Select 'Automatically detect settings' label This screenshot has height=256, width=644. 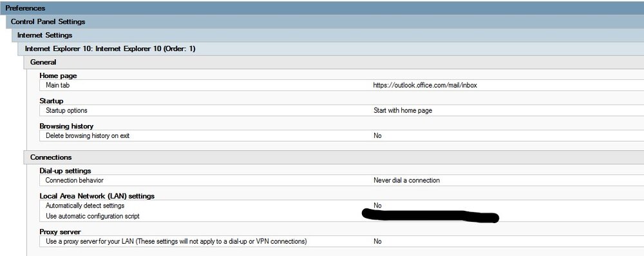pyautogui.click(x=85, y=205)
